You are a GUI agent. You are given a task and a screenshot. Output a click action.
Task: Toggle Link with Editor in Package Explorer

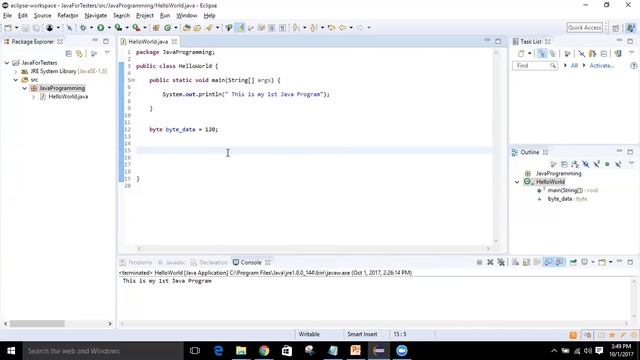tap(79, 53)
